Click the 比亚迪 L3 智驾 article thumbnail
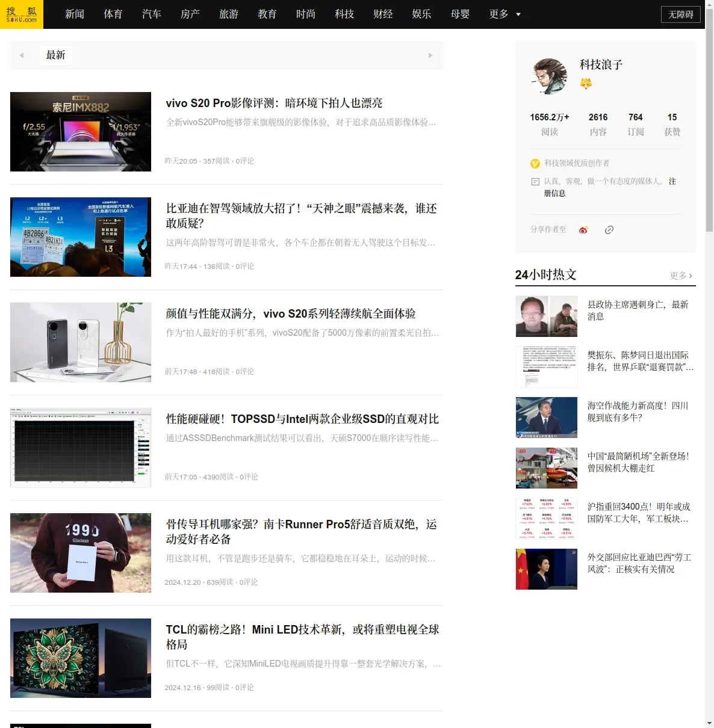The height and width of the screenshot is (728, 714). [x=81, y=237]
